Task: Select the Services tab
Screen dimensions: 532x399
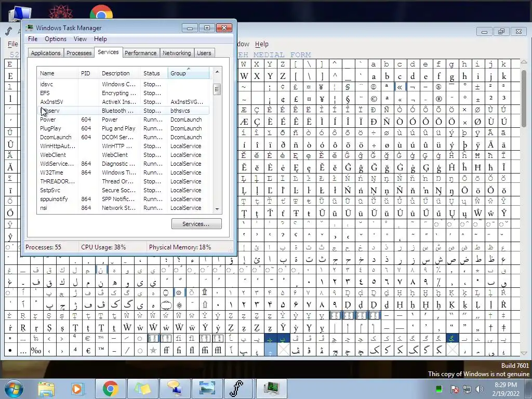Action: click(108, 52)
